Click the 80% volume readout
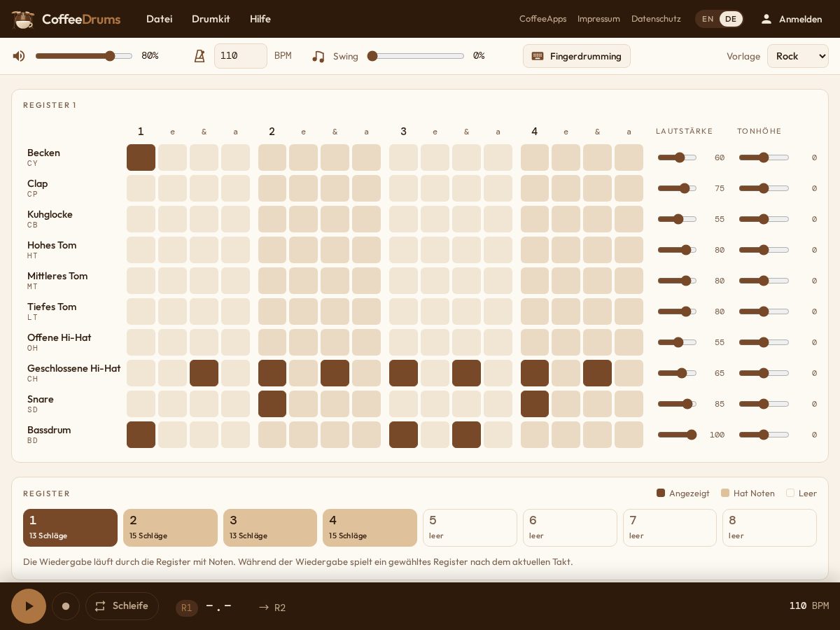Viewport: 840px width, 630px height. [x=150, y=56]
